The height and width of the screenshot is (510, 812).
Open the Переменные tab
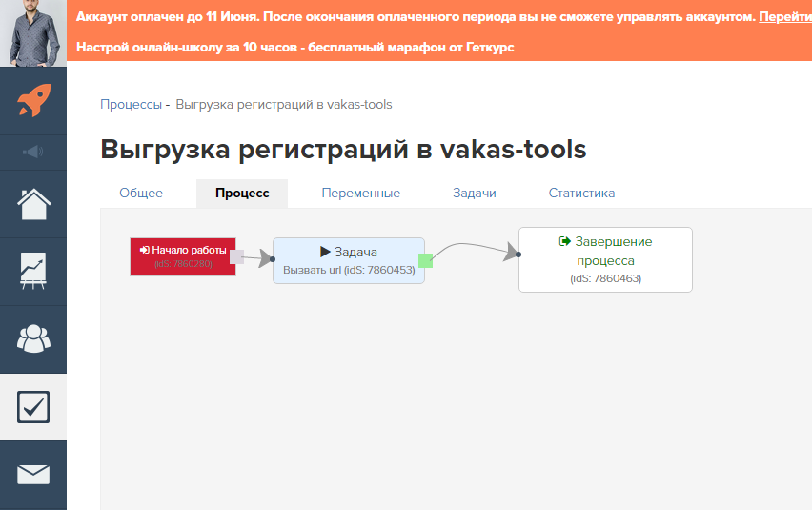click(x=360, y=193)
